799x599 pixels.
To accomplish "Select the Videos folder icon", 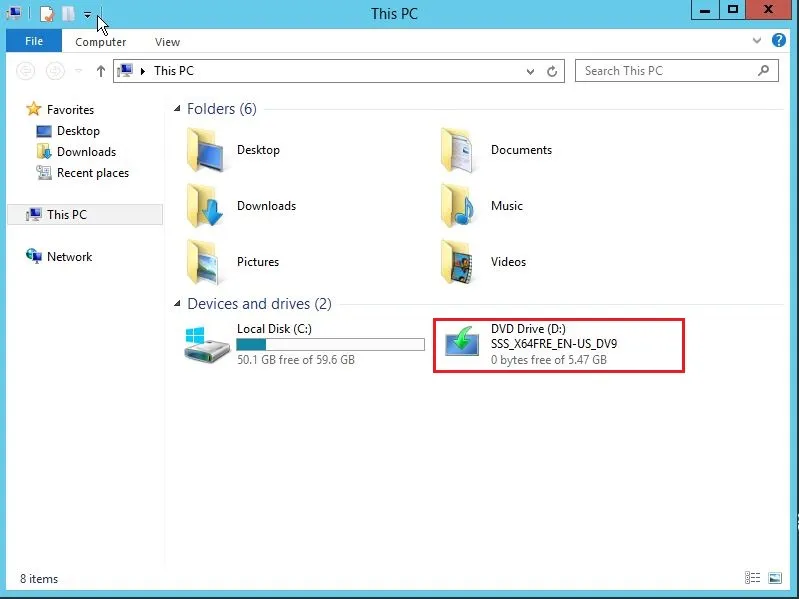I will 457,262.
